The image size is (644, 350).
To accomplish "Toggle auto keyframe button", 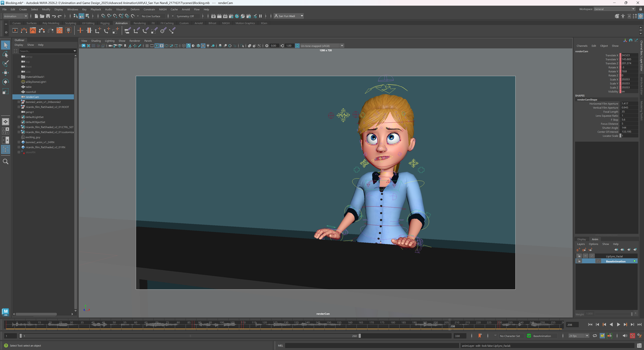I will 632,336.
